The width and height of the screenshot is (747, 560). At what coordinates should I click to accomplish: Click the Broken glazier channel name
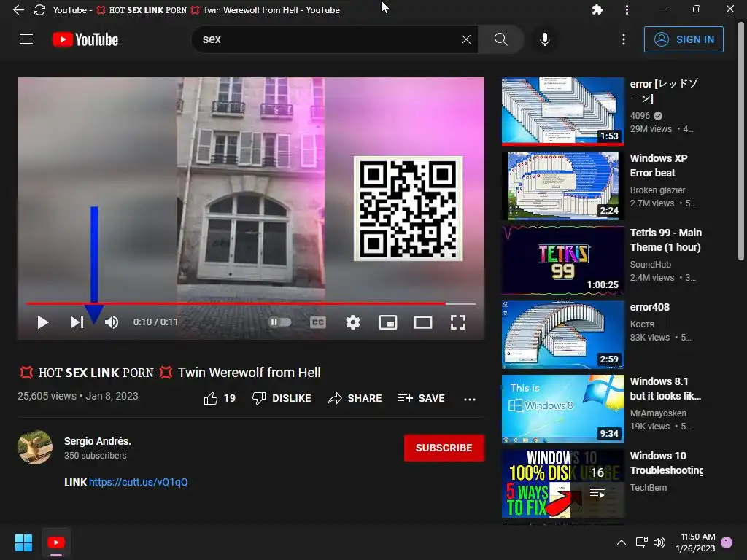(x=657, y=190)
